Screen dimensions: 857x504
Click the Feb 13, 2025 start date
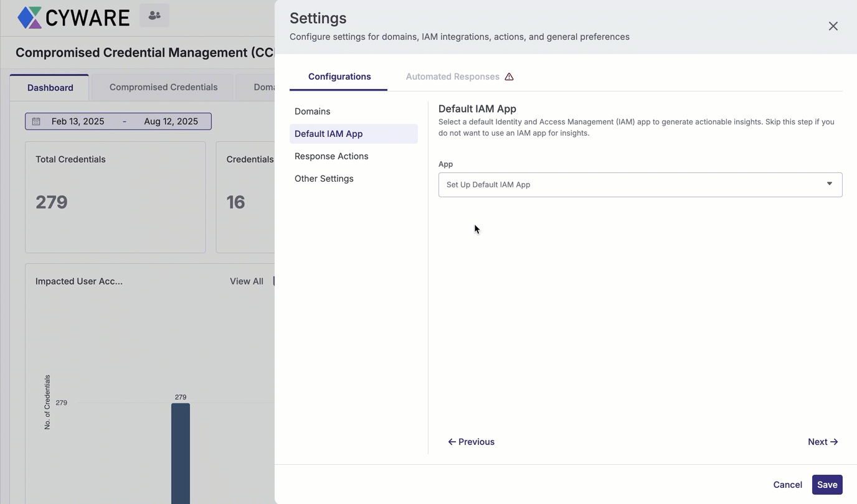click(78, 121)
